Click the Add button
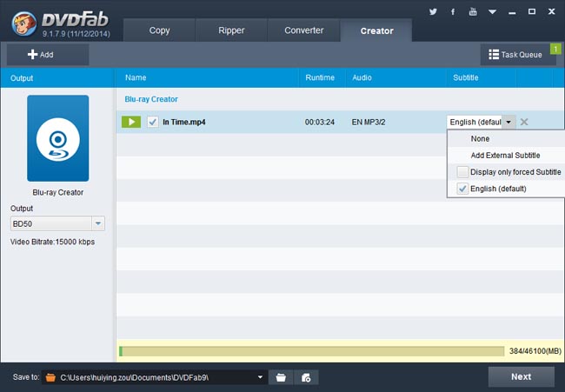This screenshot has height=392, width=565. tap(48, 55)
